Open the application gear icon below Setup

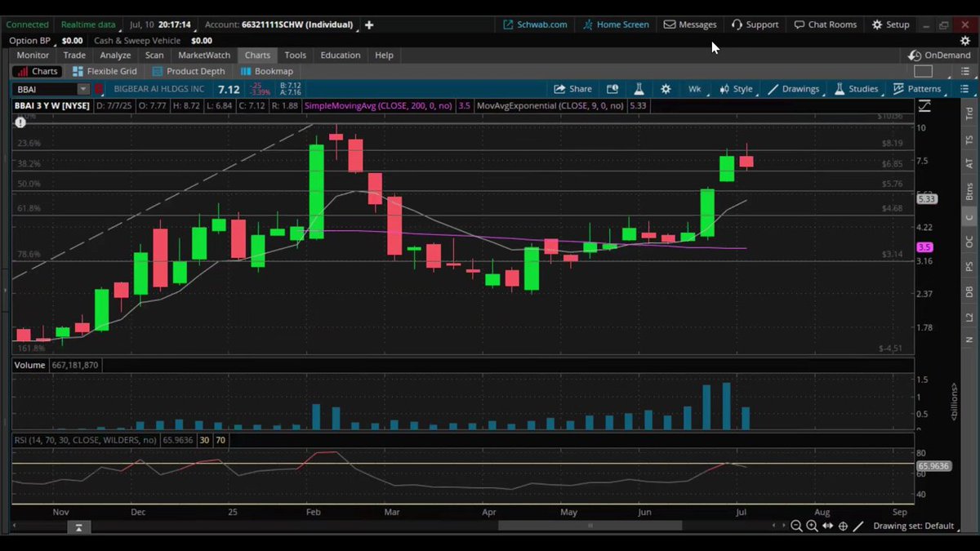pos(965,40)
